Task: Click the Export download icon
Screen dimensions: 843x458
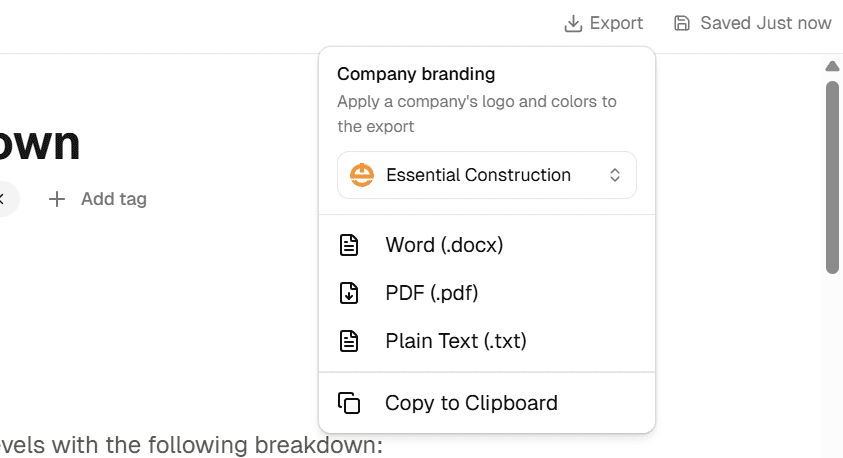Action: click(x=573, y=23)
